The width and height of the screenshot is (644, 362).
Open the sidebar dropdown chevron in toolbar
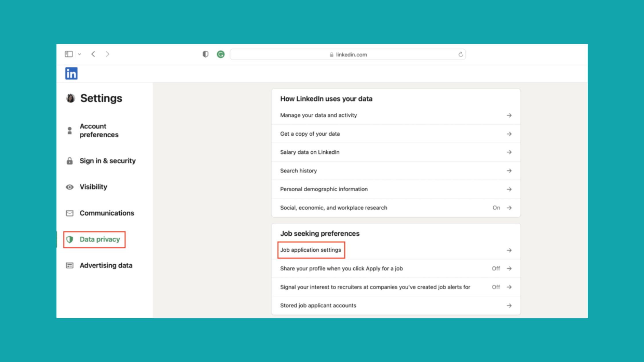(x=80, y=54)
